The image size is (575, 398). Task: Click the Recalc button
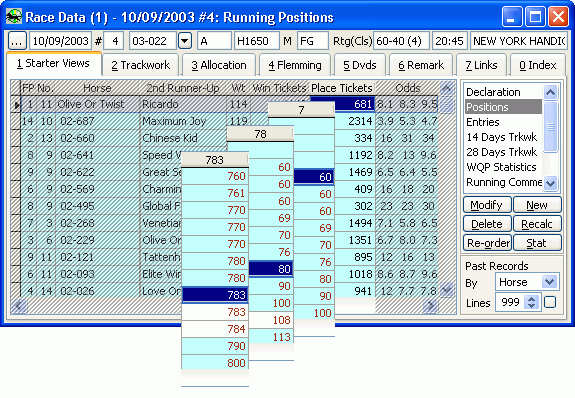point(537,224)
